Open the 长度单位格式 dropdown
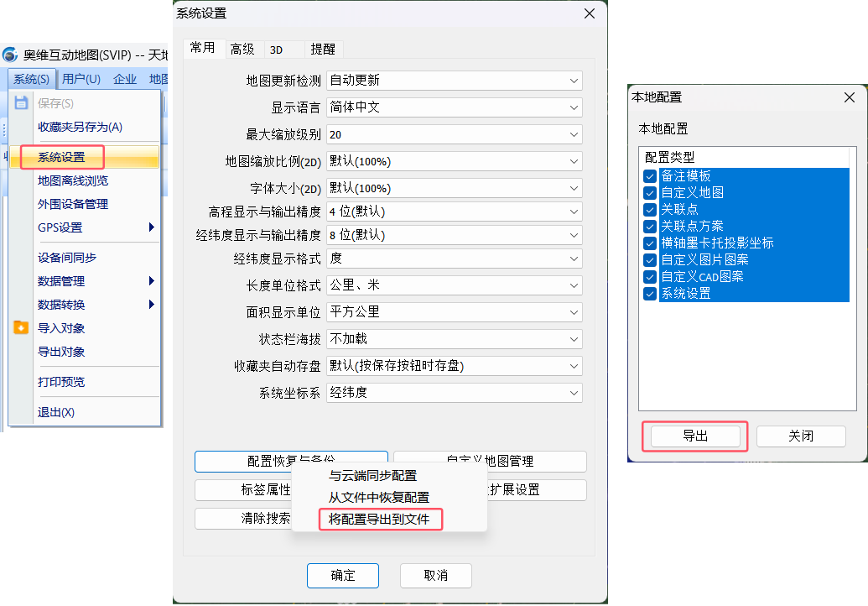Viewport: 868px width, 606px height. (455, 285)
